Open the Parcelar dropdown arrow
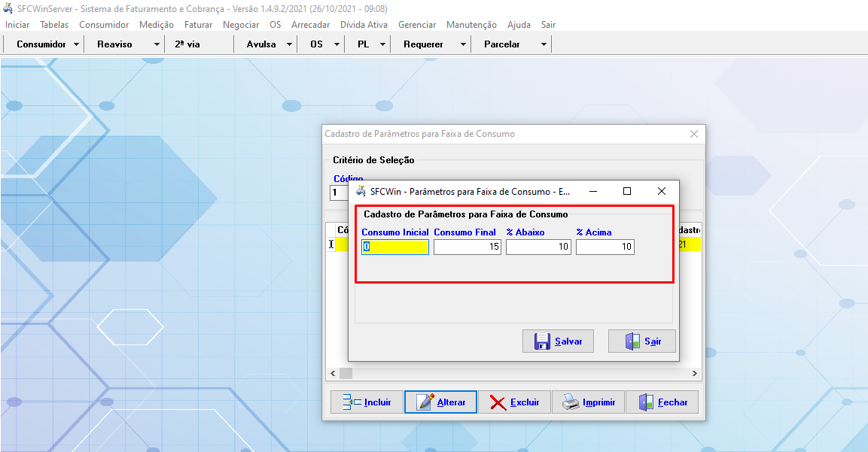Viewport: 868px width, 452px height. tap(544, 44)
